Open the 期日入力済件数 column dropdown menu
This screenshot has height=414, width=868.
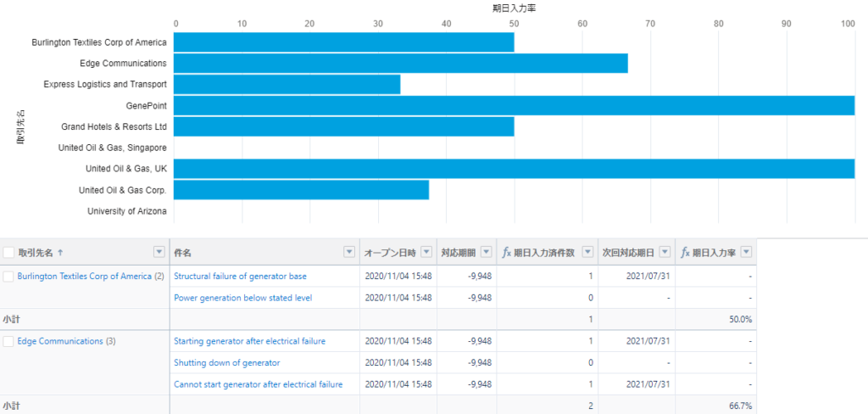587,252
